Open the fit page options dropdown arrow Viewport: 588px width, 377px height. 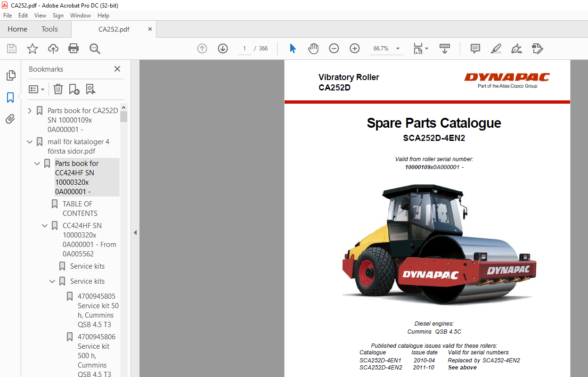coord(427,49)
